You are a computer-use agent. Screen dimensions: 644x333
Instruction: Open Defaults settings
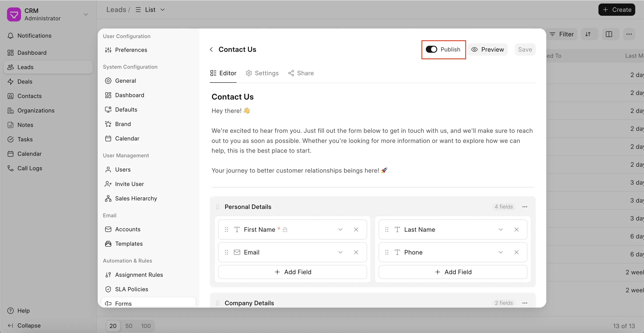148,110
